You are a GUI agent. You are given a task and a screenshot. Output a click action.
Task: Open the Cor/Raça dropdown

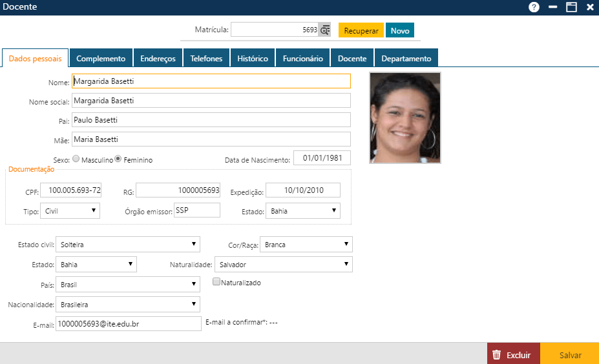(306, 244)
